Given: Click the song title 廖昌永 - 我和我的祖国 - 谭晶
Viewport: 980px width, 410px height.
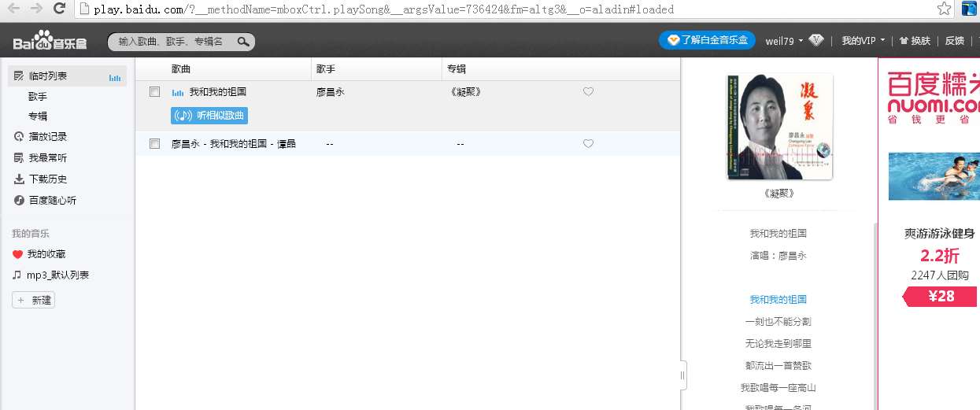Looking at the screenshot, I should tap(234, 144).
